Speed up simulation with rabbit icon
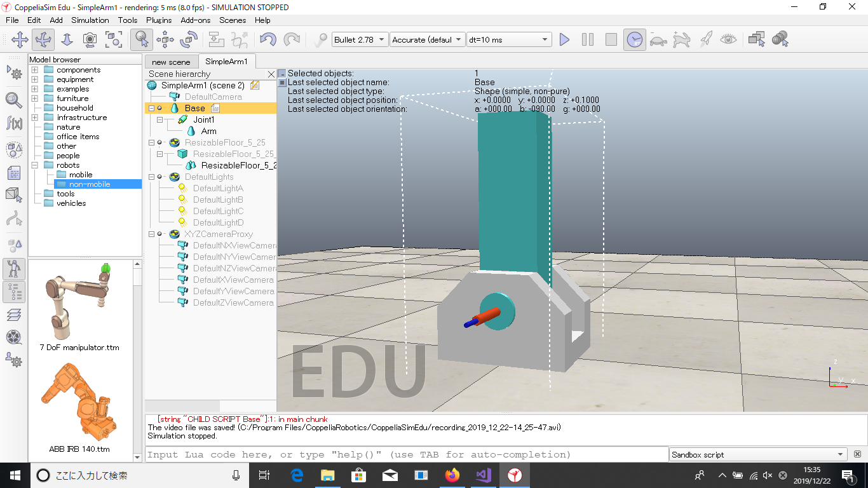The image size is (868, 488). click(x=681, y=39)
